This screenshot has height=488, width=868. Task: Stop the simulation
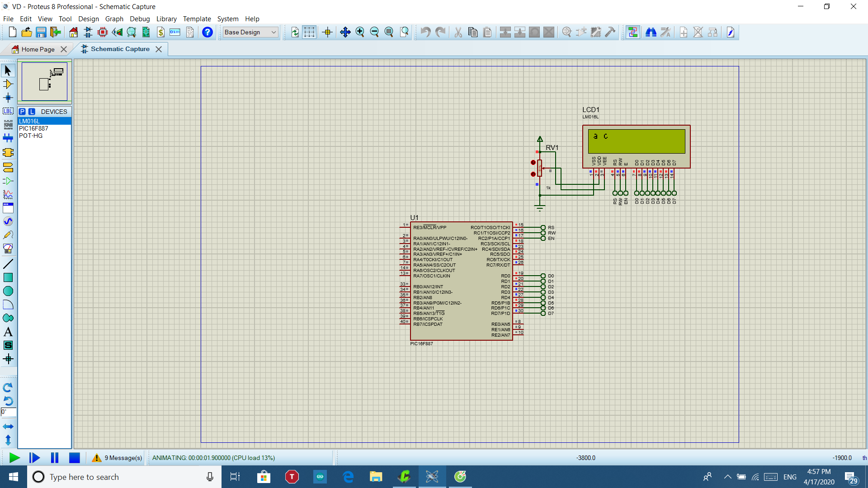point(75,458)
